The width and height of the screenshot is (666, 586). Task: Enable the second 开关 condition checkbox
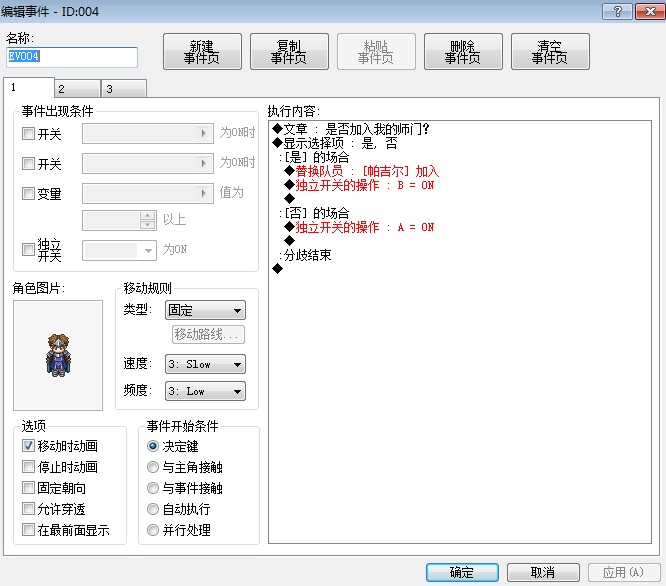click(28, 163)
